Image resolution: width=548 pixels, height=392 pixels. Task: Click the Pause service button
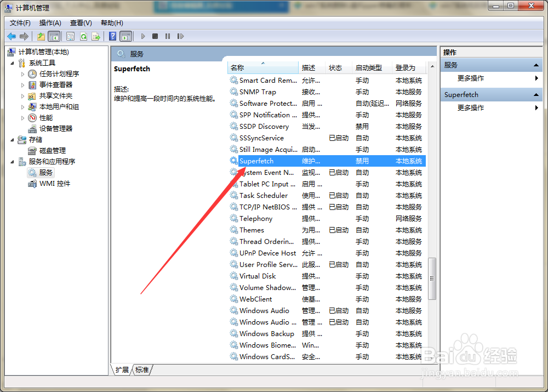[x=168, y=36]
